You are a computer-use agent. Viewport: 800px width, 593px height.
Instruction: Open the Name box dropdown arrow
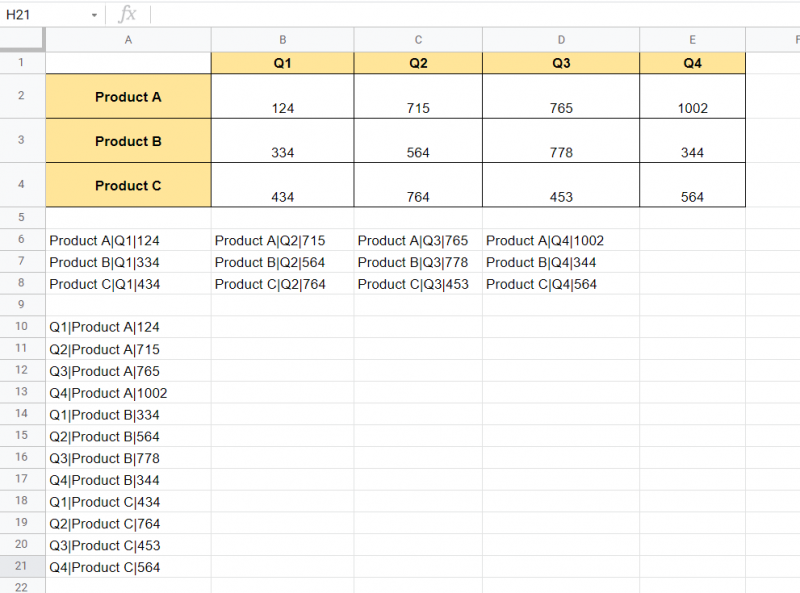[95, 14]
